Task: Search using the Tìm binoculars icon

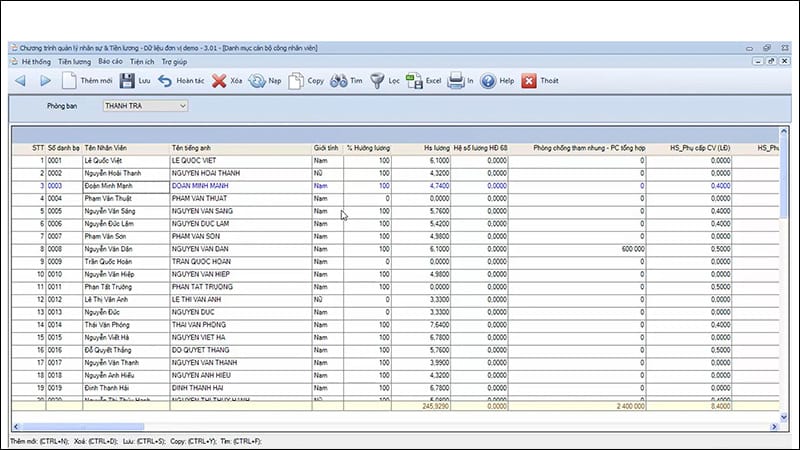Action: (x=339, y=81)
